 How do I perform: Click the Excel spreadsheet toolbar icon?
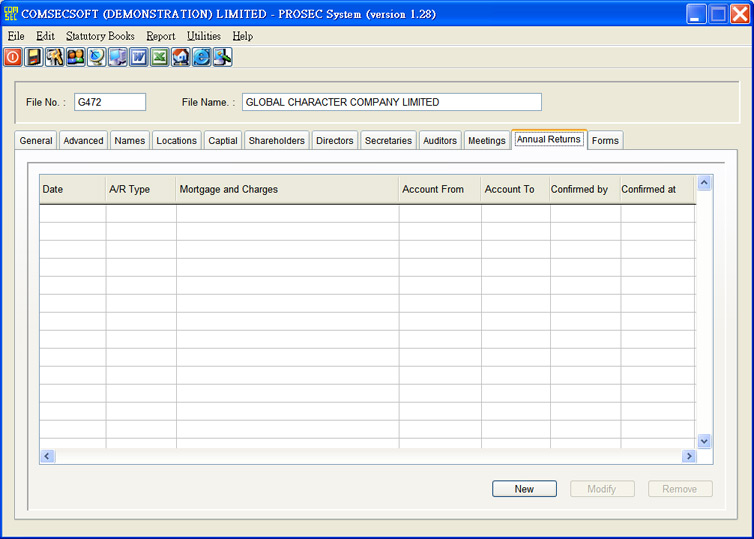point(160,58)
